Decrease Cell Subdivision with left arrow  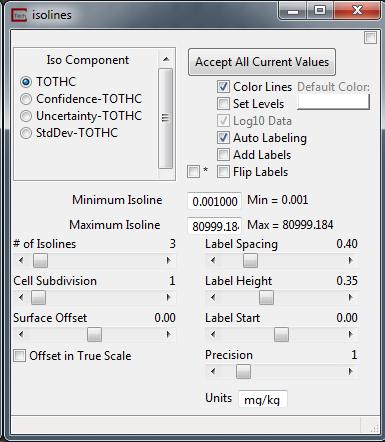coord(21,297)
